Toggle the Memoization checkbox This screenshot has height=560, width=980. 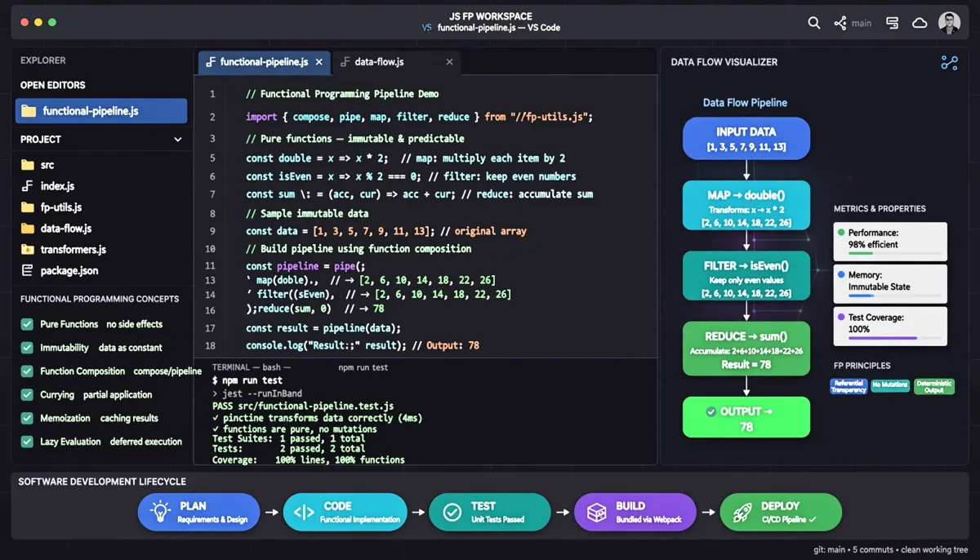click(x=27, y=418)
